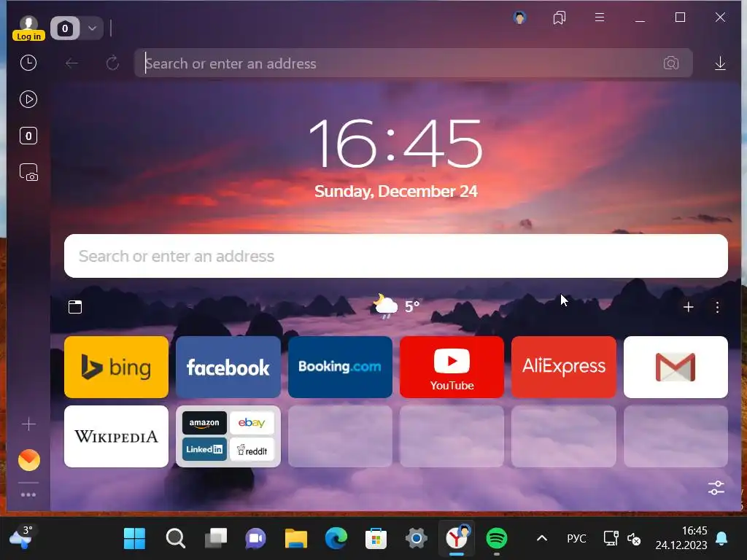Open Settings gear on the taskbar
The height and width of the screenshot is (560, 747).
[417, 539]
